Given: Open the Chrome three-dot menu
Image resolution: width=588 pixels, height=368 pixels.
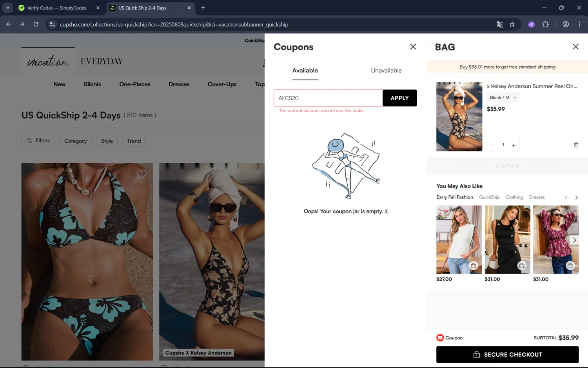Looking at the screenshot, I should (x=579, y=24).
